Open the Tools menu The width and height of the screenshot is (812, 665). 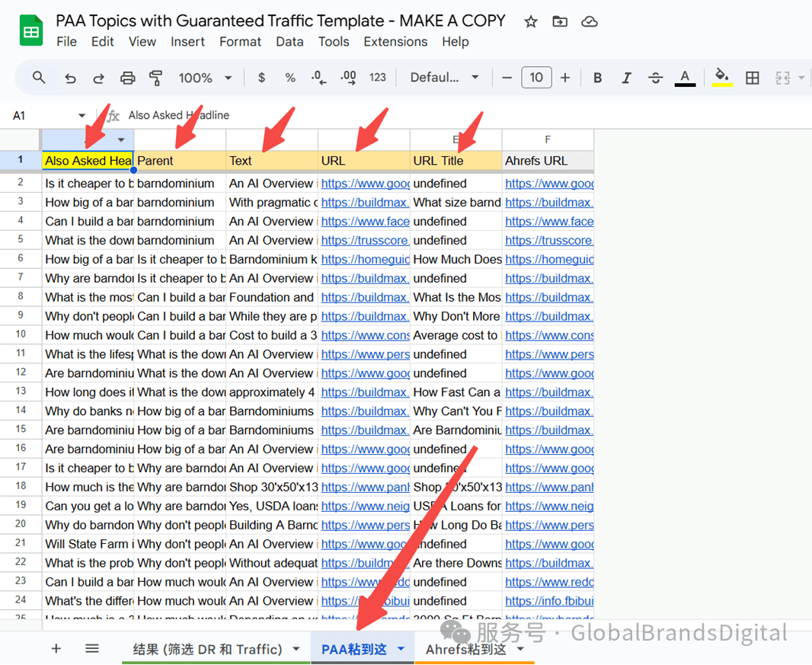click(x=334, y=41)
